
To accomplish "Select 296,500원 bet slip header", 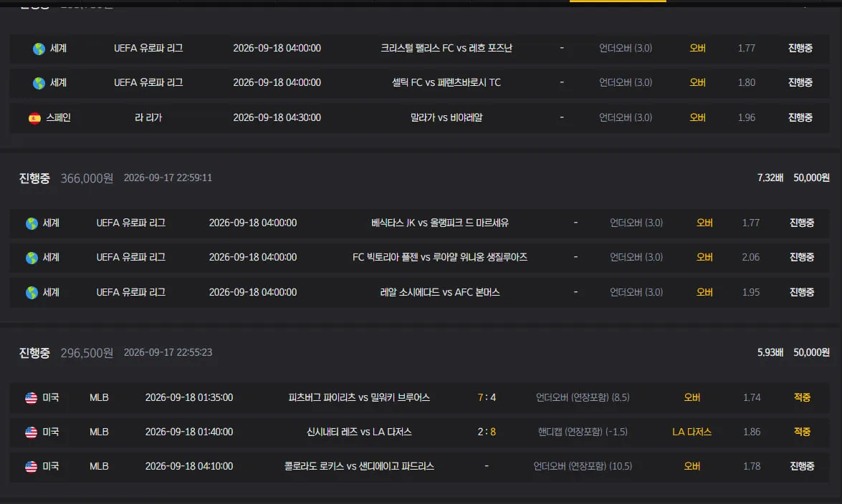I will point(424,353).
